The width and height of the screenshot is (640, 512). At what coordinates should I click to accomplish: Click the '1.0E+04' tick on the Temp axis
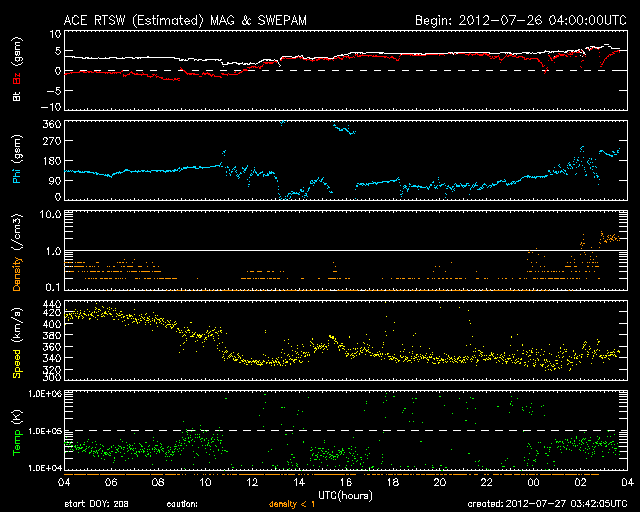45,468
